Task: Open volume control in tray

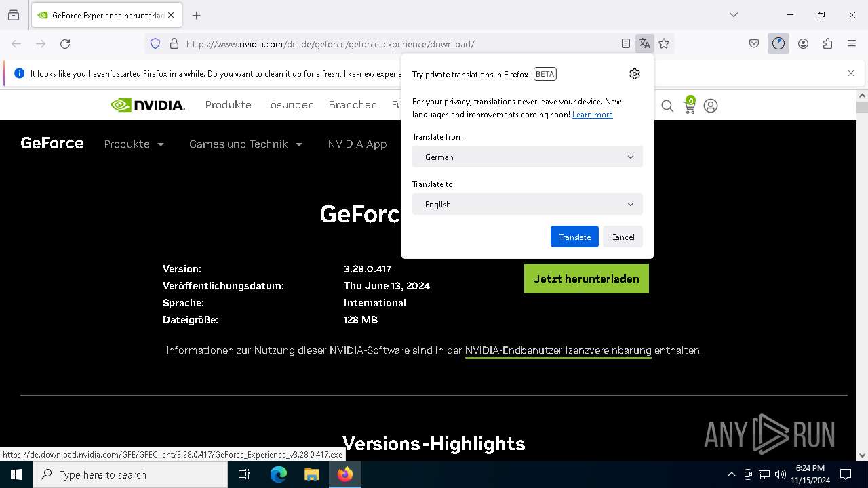Action: 781,474
